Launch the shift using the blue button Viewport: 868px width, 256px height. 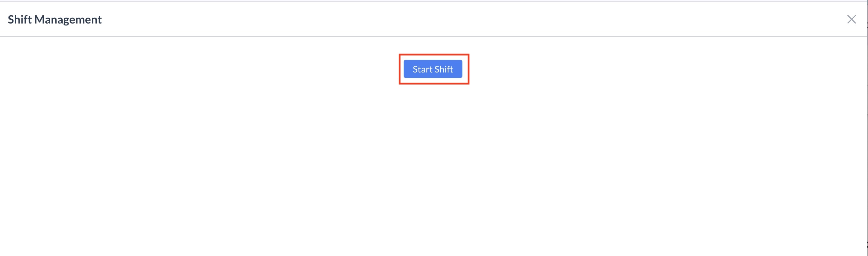[x=433, y=69]
